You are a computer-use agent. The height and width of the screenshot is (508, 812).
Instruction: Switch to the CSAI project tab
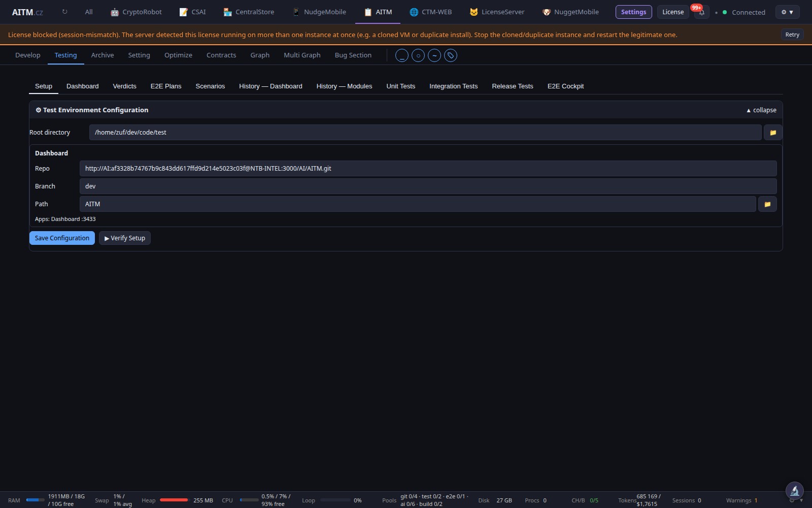(192, 12)
